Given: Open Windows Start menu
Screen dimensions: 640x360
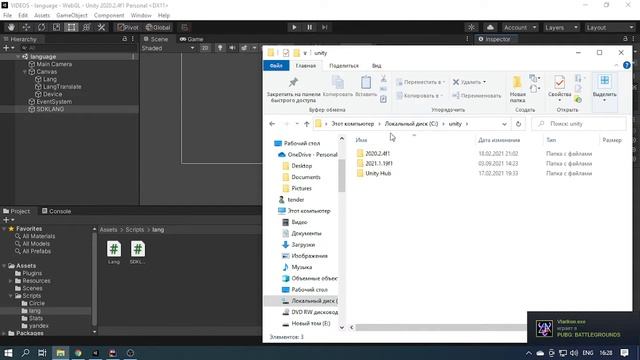Looking at the screenshot, I should coord(8,353).
